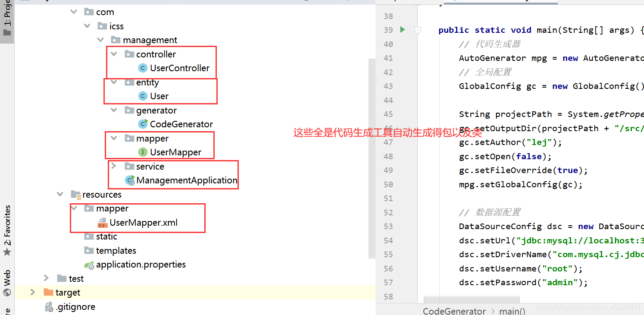Click the orange target folder icon
644x315 pixels.
49,292
